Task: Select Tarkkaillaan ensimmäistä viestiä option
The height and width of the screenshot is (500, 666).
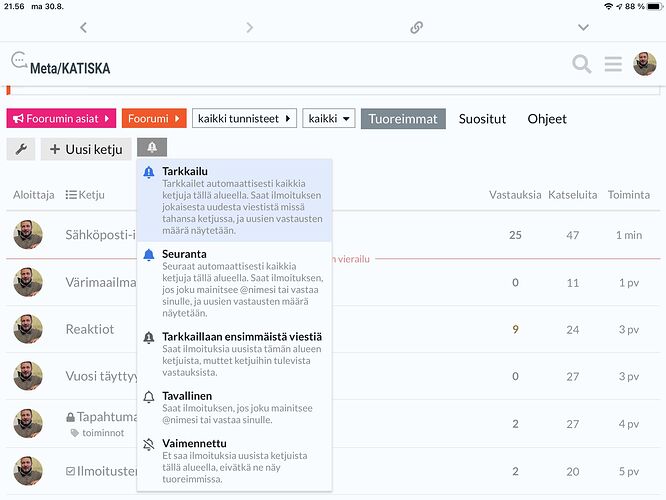Action: click(234, 352)
